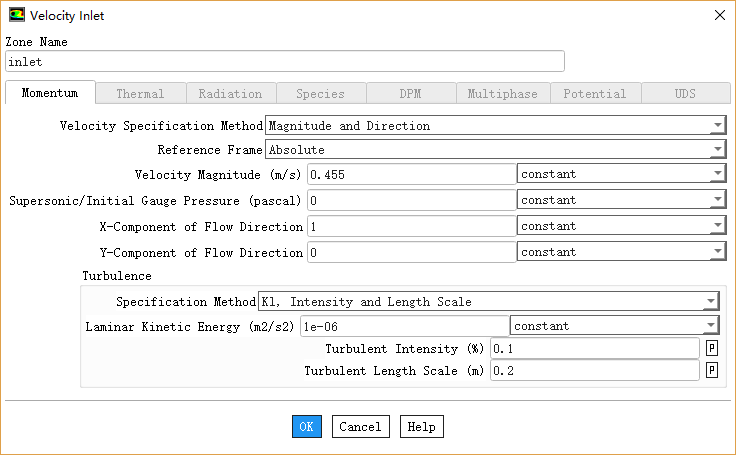Open X-Component of Flow Direction constant dropdown
This screenshot has height=455, width=736.
(x=621, y=227)
